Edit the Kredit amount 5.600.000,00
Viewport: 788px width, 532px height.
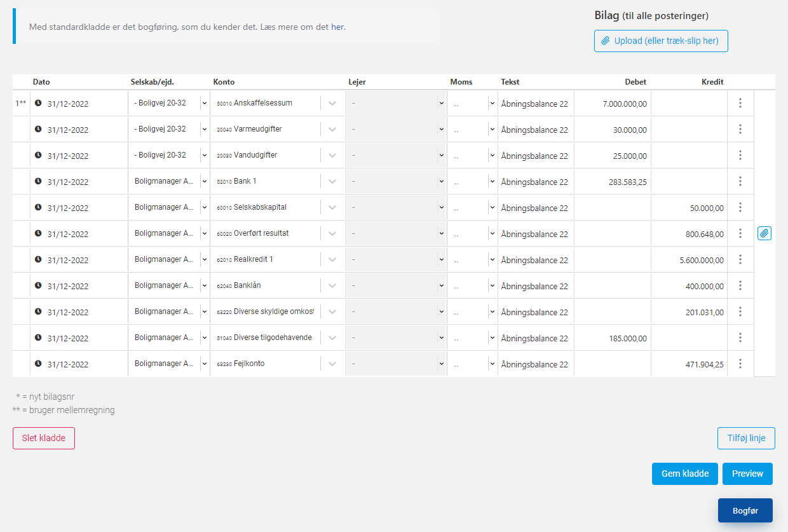pyautogui.click(x=689, y=259)
